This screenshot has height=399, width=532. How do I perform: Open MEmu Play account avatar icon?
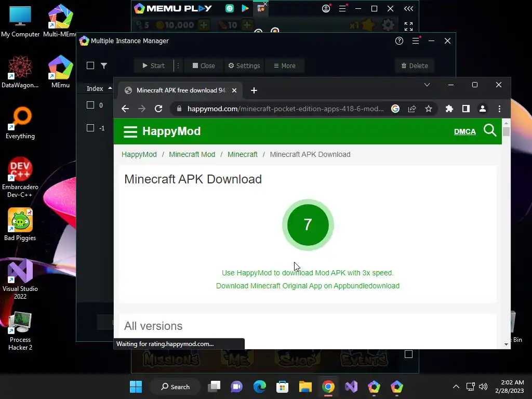[x=326, y=8]
